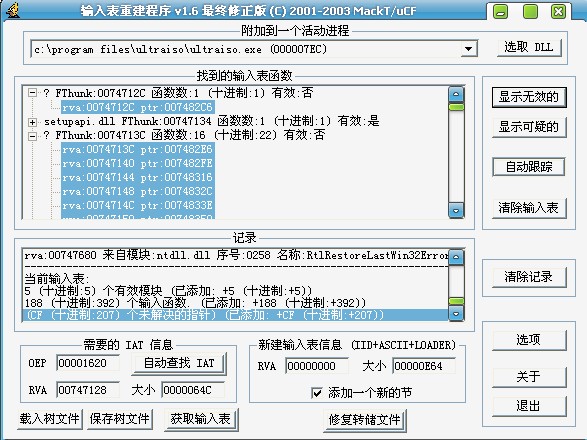Toggle 添加一个新的节 checkbox
Image resolution: width=587 pixels, height=440 pixels.
[x=317, y=393]
